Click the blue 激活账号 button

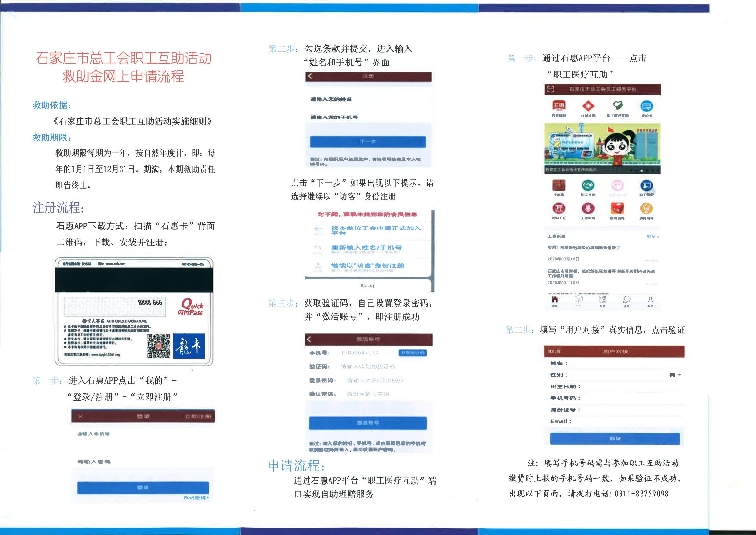coord(368,423)
